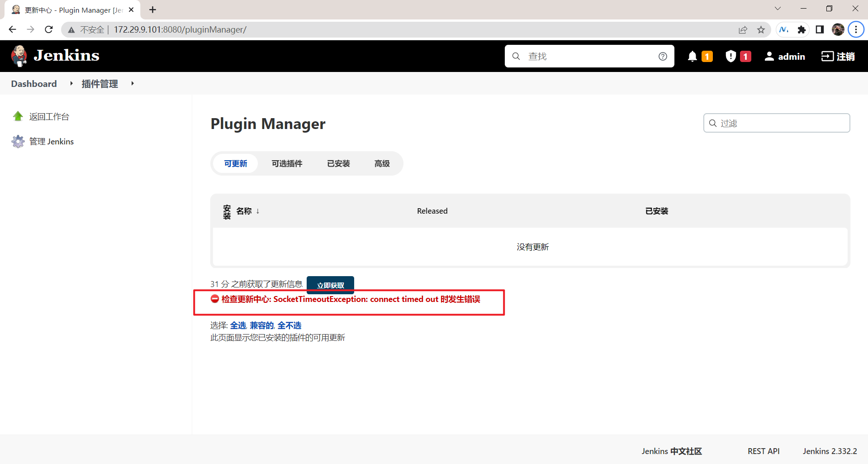Bookmark the page with star icon
The height and width of the screenshot is (464, 868).
[761, 30]
